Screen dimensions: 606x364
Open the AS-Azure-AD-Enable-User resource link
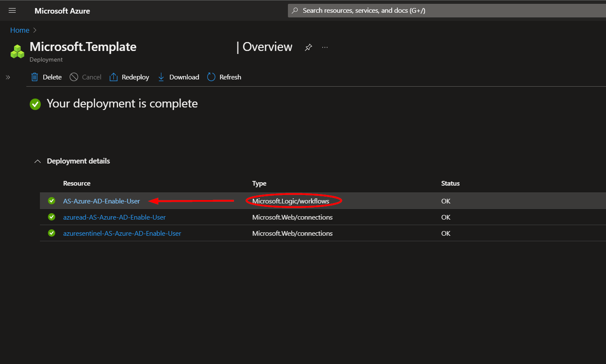(x=101, y=201)
